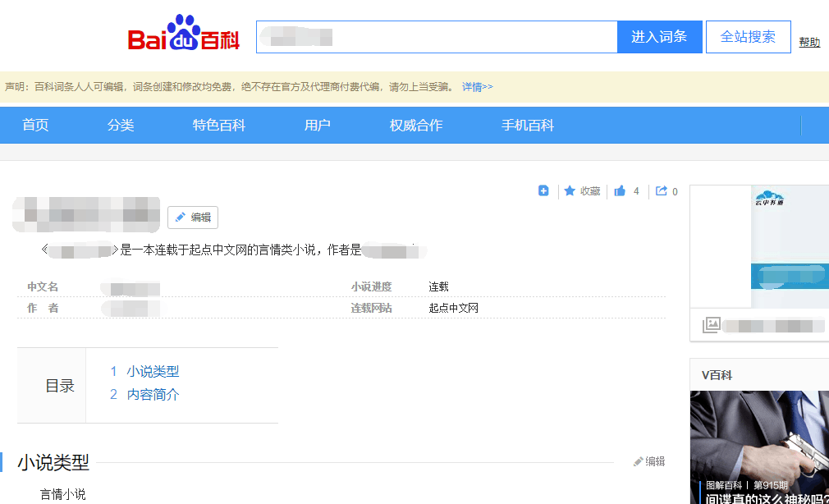
Task: Go to 首页 in navigation bar
Action: coord(35,126)
